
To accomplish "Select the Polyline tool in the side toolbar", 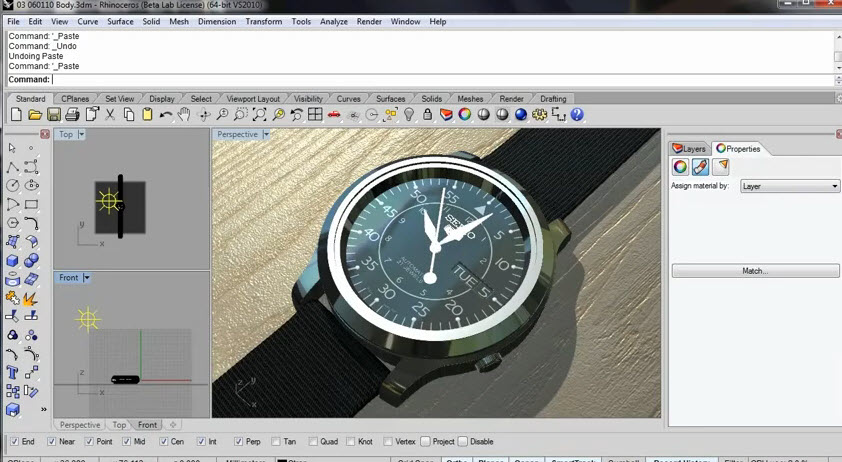I will (12, 167).
